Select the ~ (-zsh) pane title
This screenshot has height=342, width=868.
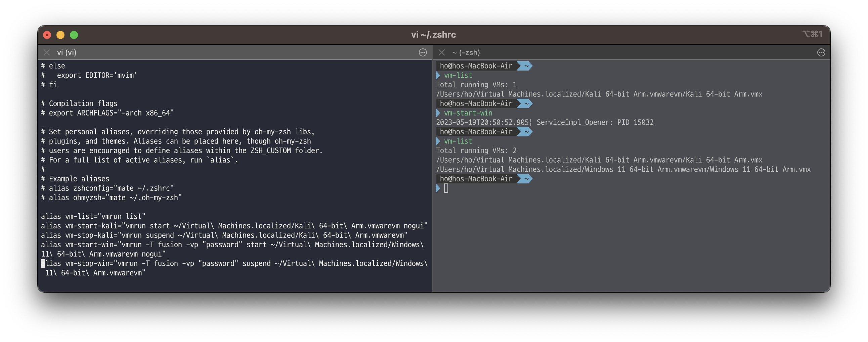466,52
